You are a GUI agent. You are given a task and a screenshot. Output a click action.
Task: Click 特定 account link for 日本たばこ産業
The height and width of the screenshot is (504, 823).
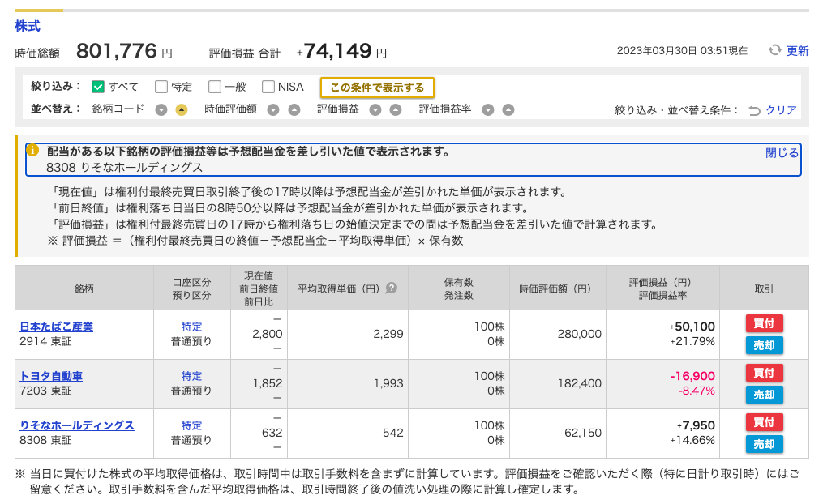pyautogui.click(x=191, y=327)
